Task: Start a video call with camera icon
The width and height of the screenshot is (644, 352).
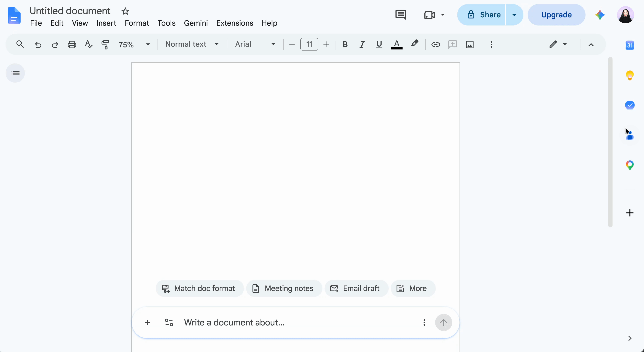Action: (430, 15)
